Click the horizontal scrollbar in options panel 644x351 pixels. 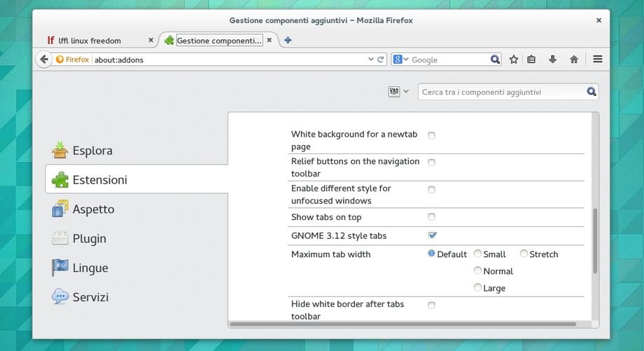click(x=402, y=324)
